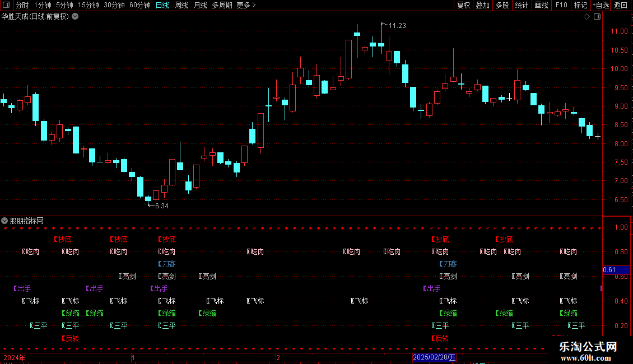The height and width of the screenshot is (364, 633).
Task: Open F10 company information
Action: 561,5
